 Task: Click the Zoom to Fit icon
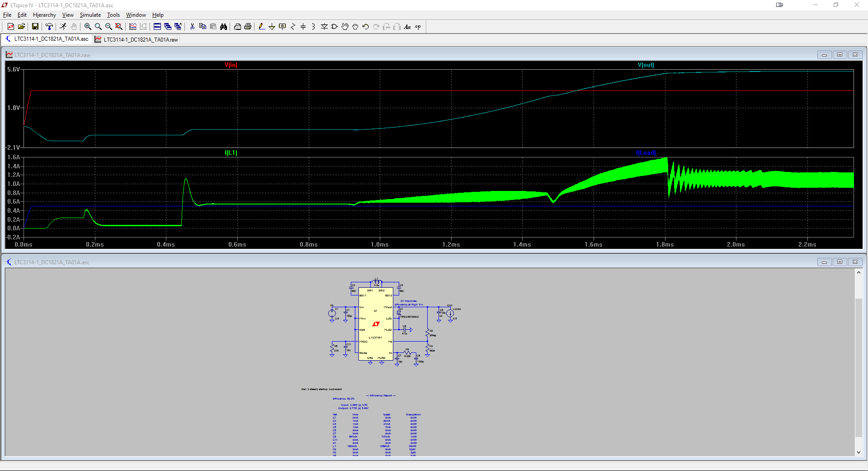click(119, 27)
